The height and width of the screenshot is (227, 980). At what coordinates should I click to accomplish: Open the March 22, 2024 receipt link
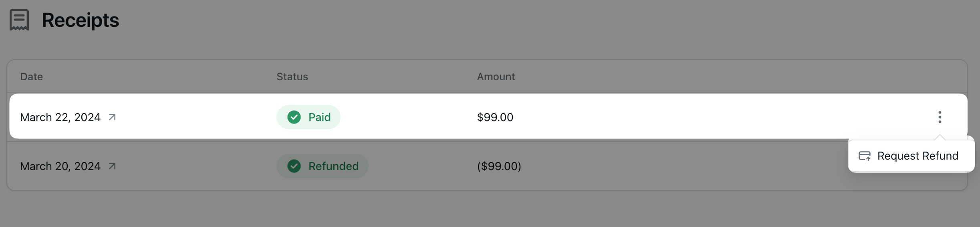pos(60,117)
